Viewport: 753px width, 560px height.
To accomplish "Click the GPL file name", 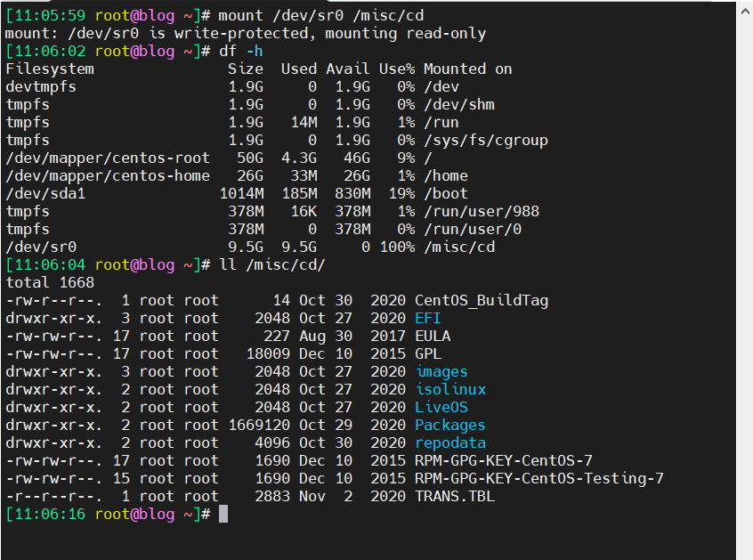I will point(427,353).
